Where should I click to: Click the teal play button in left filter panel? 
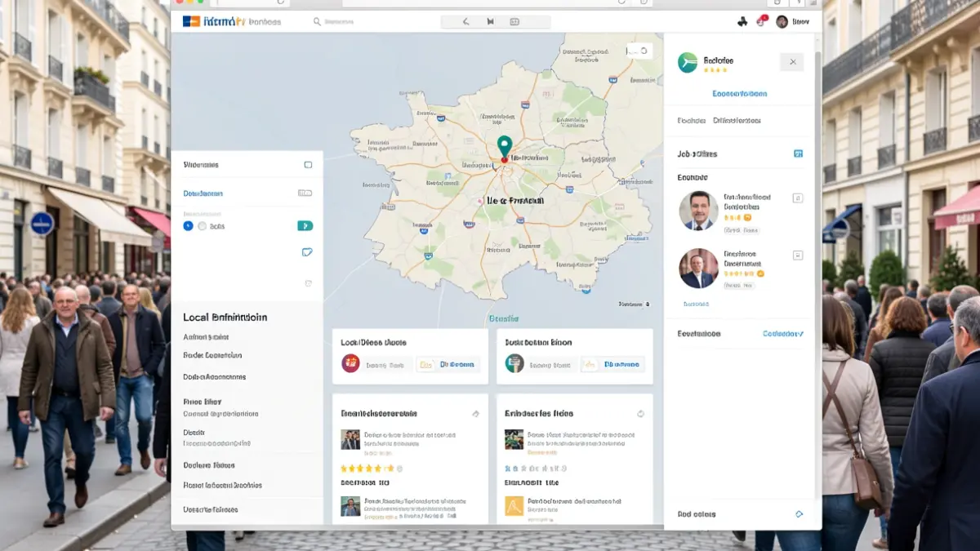pos(305,225)
